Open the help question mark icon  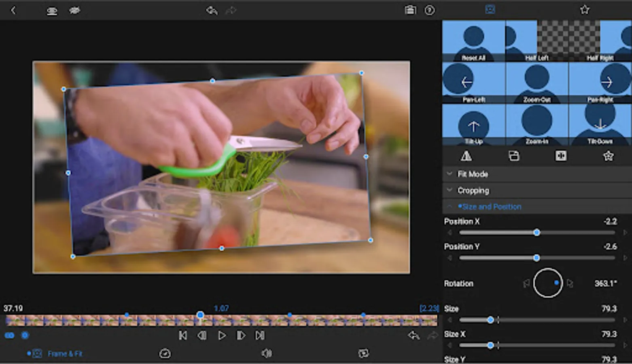tap(429, 10)
